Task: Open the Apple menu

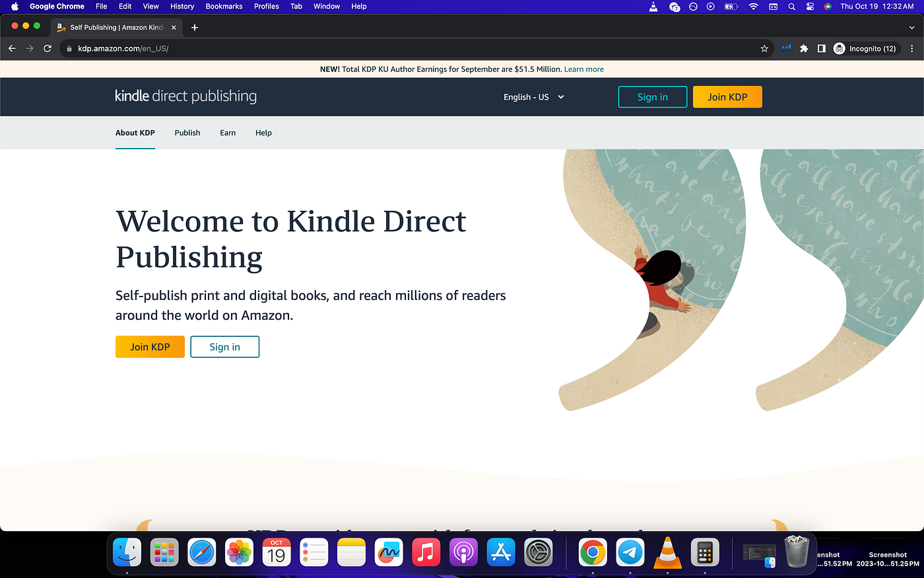Action: 15,6
